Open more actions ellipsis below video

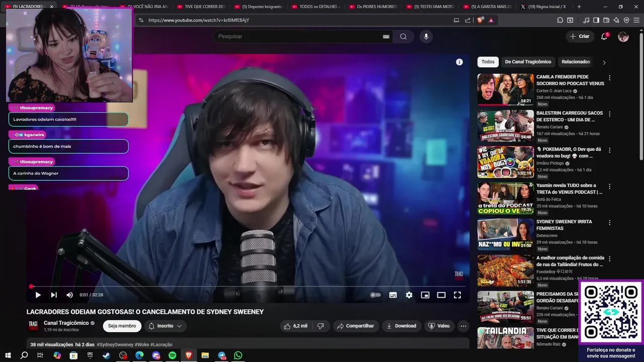pos(463,326)
